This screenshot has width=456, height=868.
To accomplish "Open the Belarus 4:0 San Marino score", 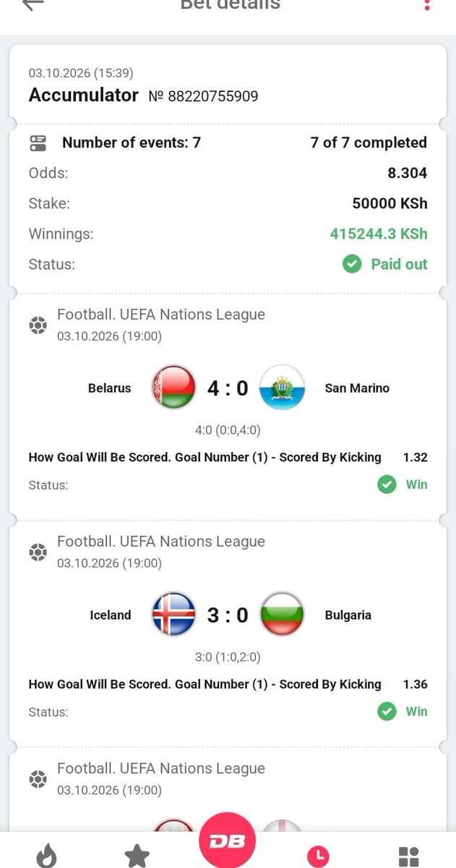I will point(228,388).
